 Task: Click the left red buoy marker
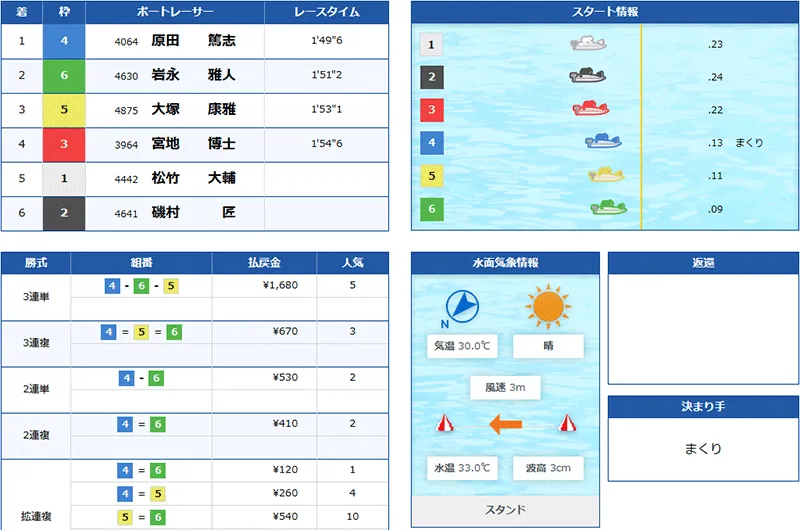click(x=445, y=425)
